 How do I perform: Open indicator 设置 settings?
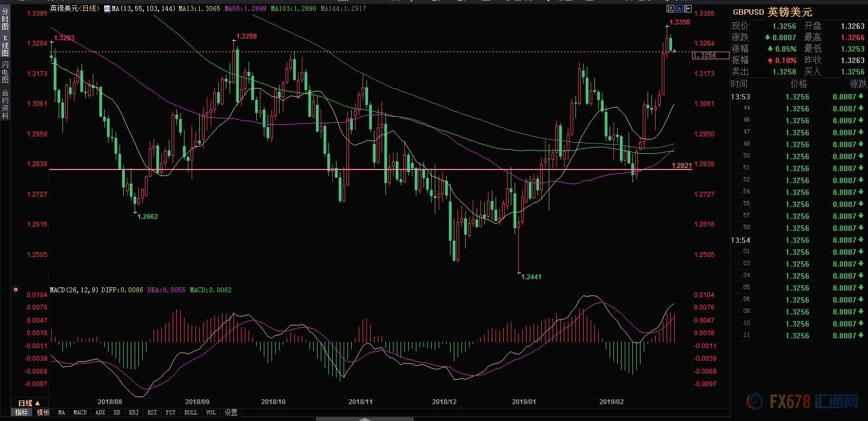[x=231, y=412]
